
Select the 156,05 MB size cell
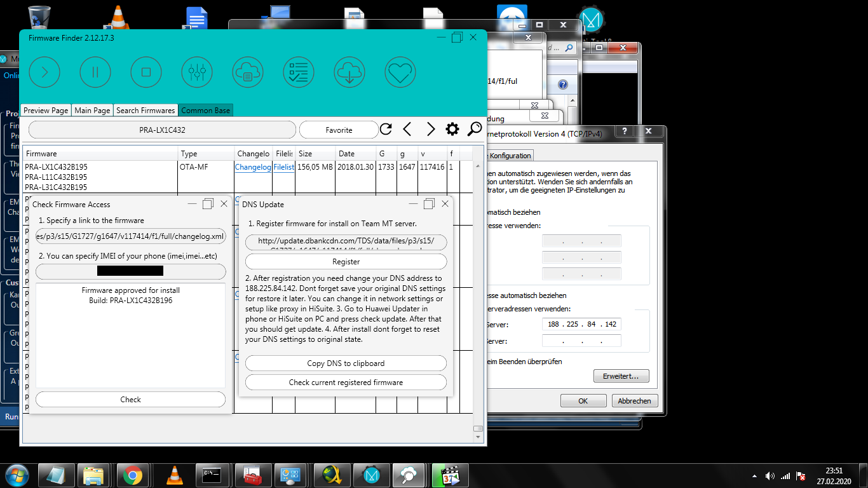click(315, 177)
